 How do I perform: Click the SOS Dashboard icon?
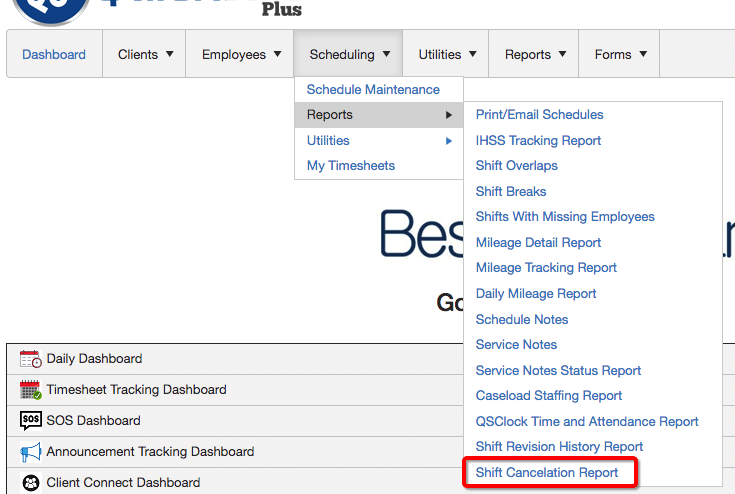pos(30,421)
